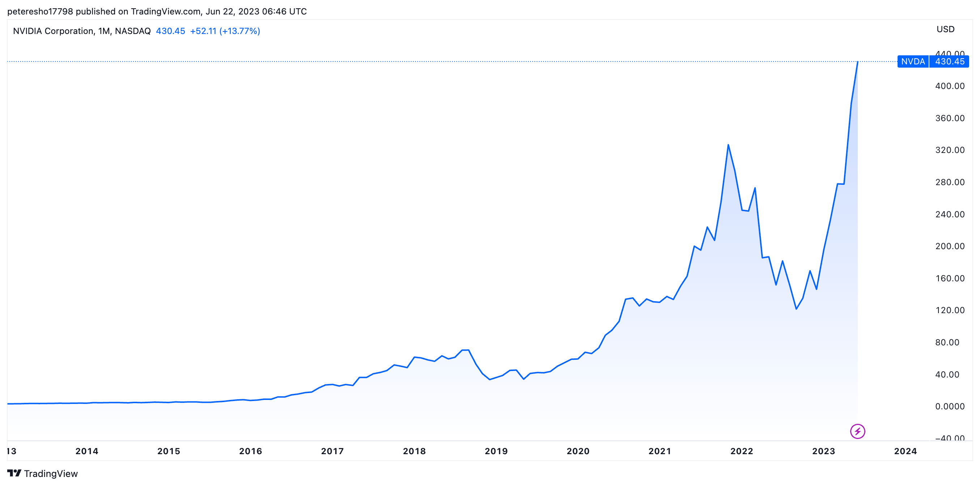The height and width of the screenshot is (486, 980).
Task: Click the 430.45 current price tag
Action: pyautogui.click(x=949, y=61)
